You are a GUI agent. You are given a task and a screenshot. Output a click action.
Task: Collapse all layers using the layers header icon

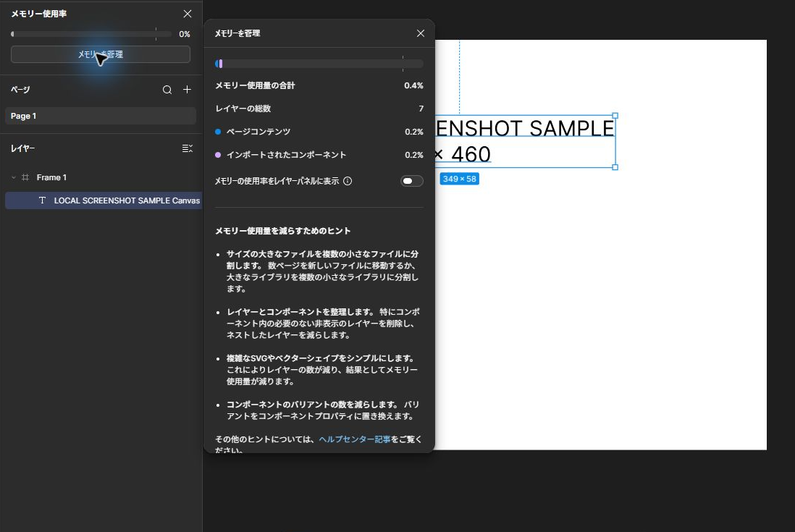(x=187, y=148)
